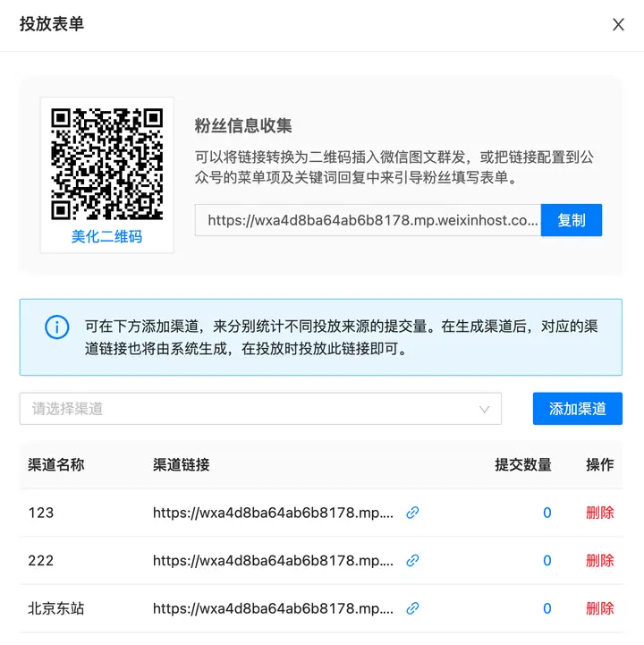Image resolution: width=644 pixels, height=645 pixels.
Task: Copy link icon for 北京东站 channel
Action: pos(412,608)
